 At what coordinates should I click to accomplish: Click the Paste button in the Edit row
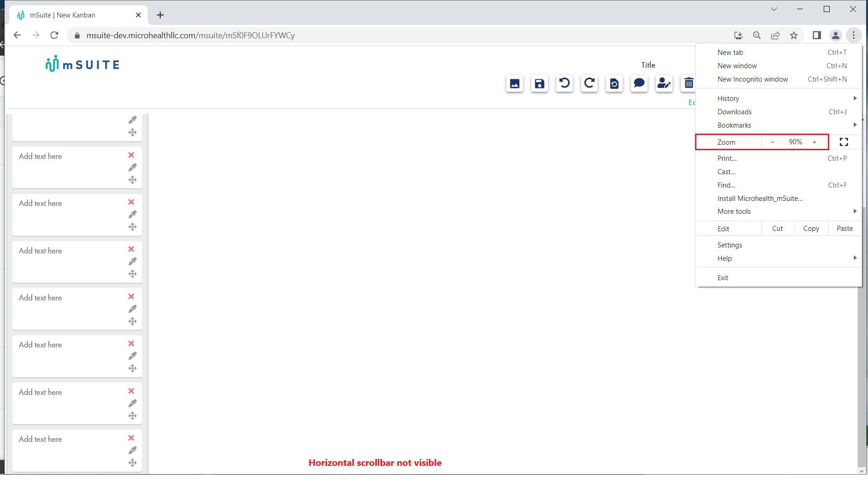(844, 228)
